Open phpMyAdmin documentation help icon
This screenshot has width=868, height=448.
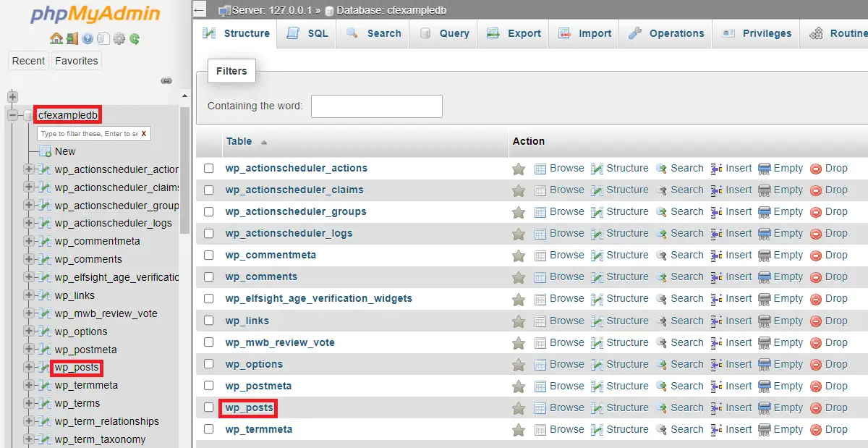[x=88, y=39]
